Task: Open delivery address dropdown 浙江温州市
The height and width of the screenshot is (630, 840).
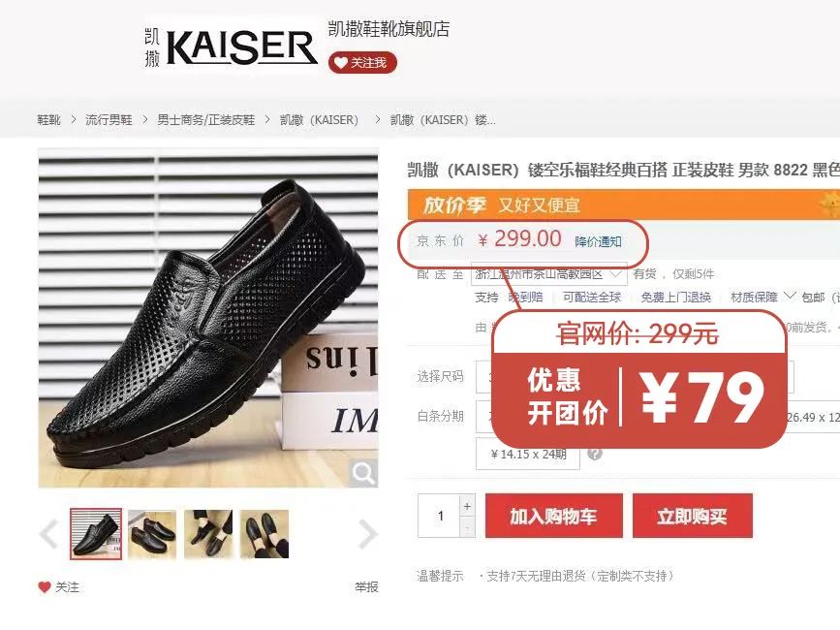Action: point(549,274)
